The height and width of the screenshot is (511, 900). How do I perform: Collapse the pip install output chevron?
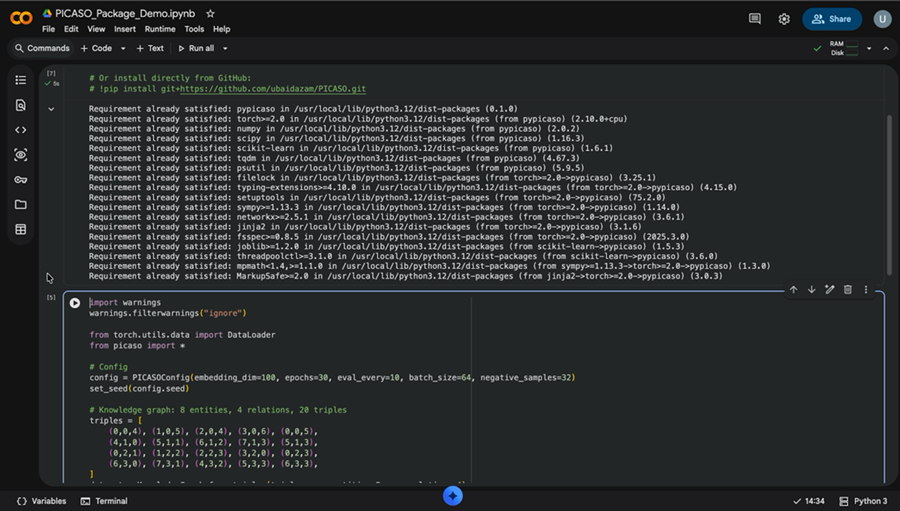pos(51,109)
